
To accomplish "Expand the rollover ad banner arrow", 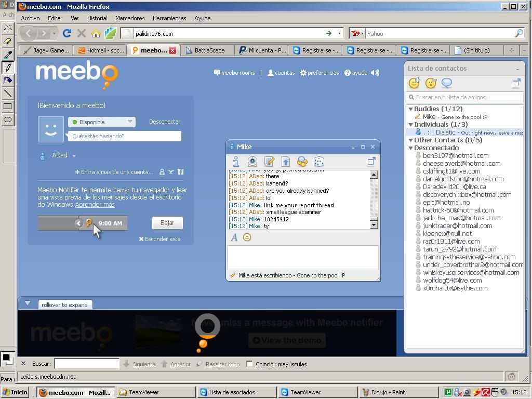I will coord(28,303).
